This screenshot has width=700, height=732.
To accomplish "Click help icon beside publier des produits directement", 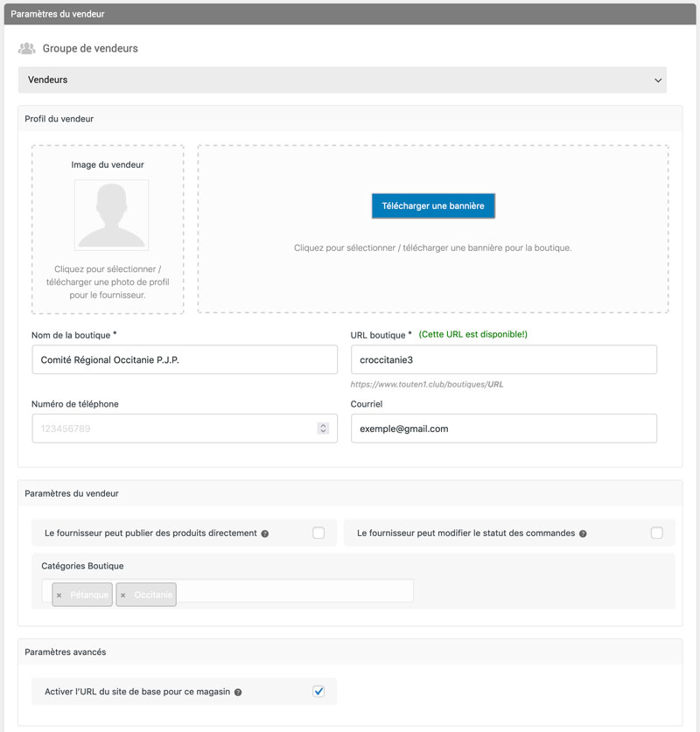I will click(x=265, y=533).
